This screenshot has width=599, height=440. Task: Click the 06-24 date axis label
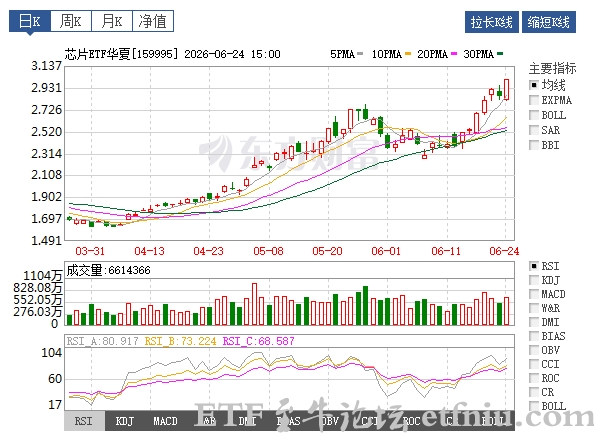tap(504, 251)
